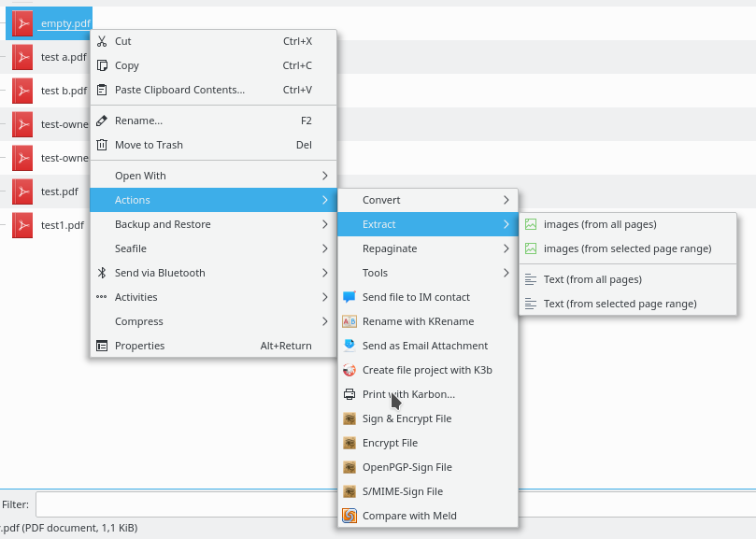Select test a.pdf in the file list
Screen dimensions: 756x539
(64, 57)
